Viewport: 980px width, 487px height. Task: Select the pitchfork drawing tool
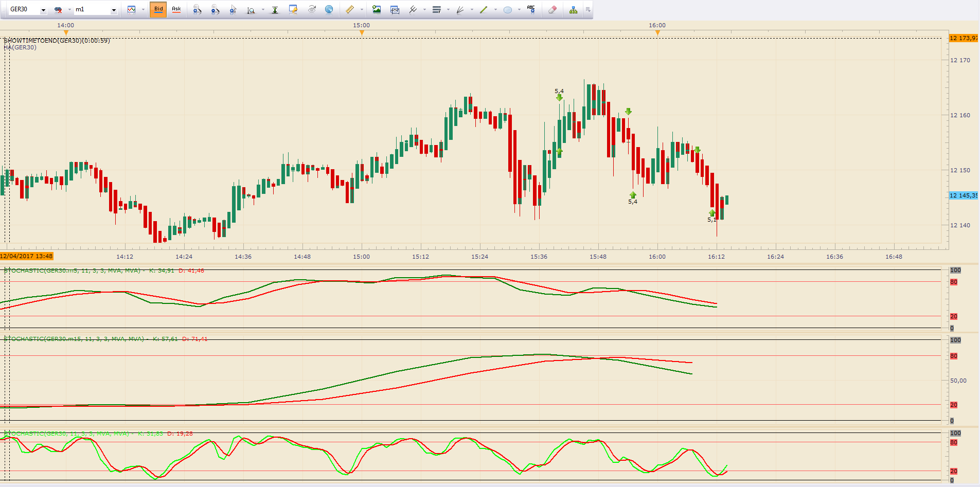[413, 10]
